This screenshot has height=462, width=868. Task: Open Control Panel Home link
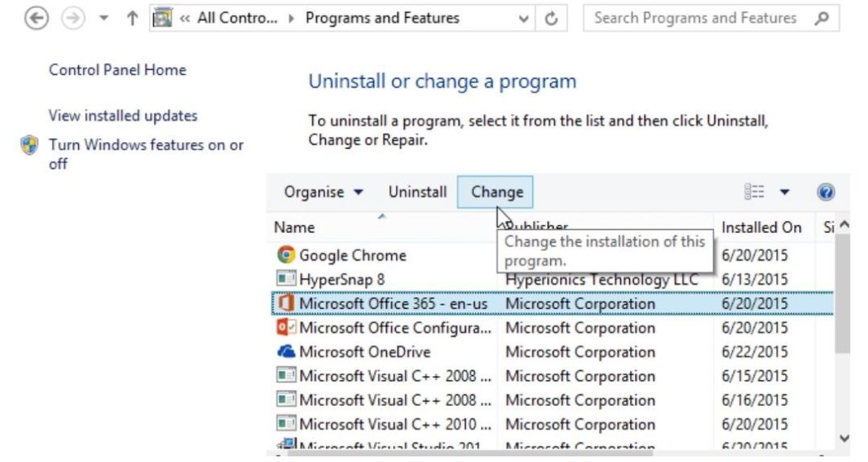(x=117, y=70)
